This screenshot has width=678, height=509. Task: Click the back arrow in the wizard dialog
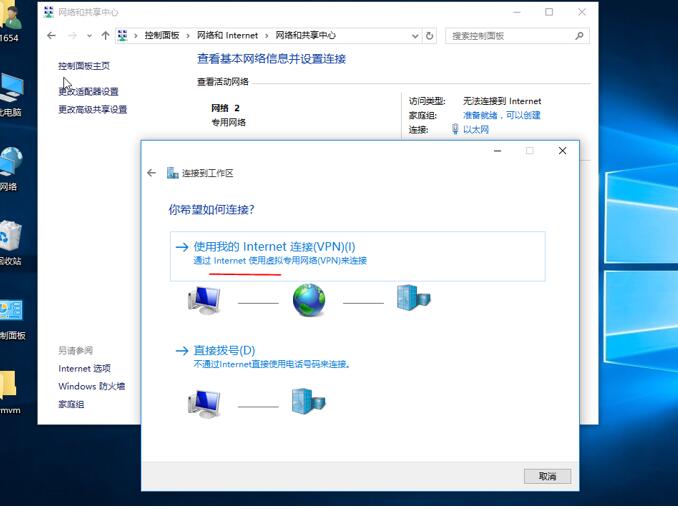tap(152, 173)
